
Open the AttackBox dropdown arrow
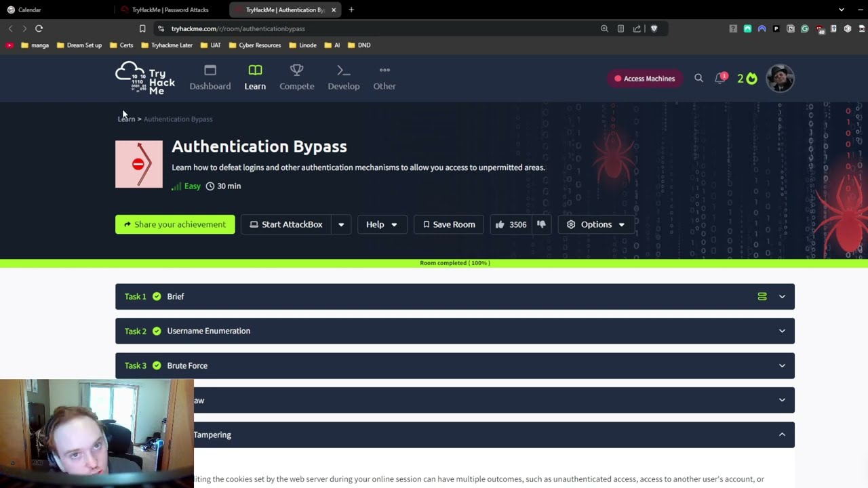[x=341, y=224]
